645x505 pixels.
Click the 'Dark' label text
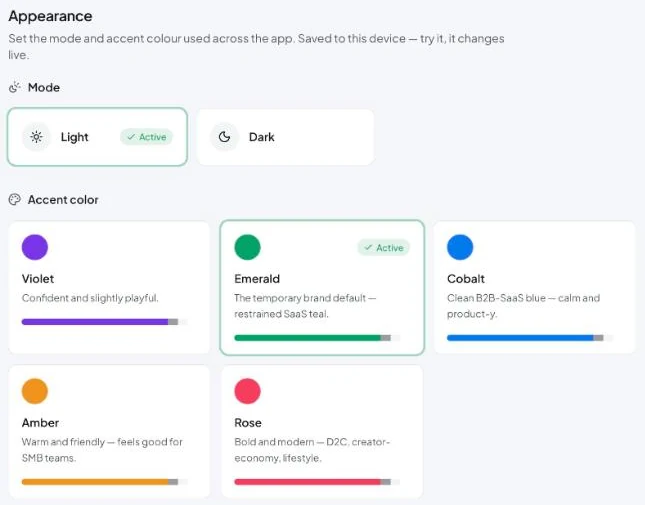click(x=262, y=137)
